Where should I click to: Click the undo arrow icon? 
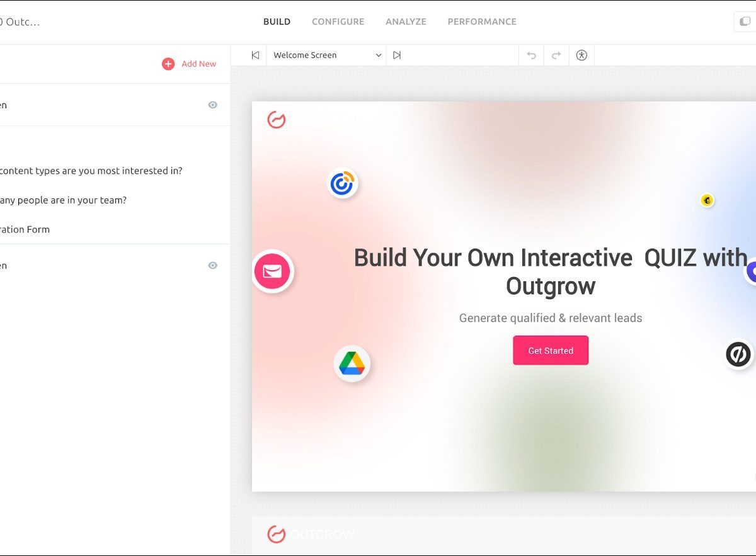point(531,55)
